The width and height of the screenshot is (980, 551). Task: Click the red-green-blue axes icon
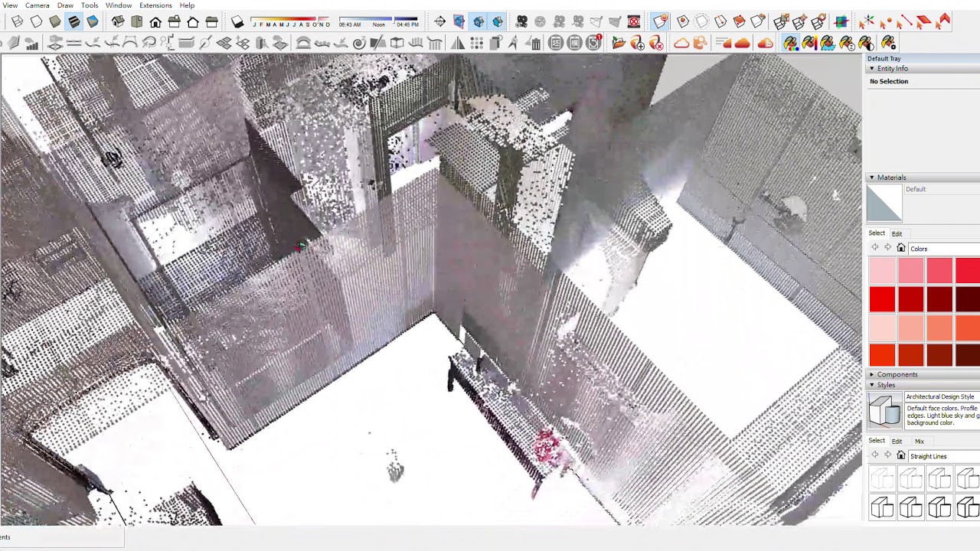(x=867, y=22)
